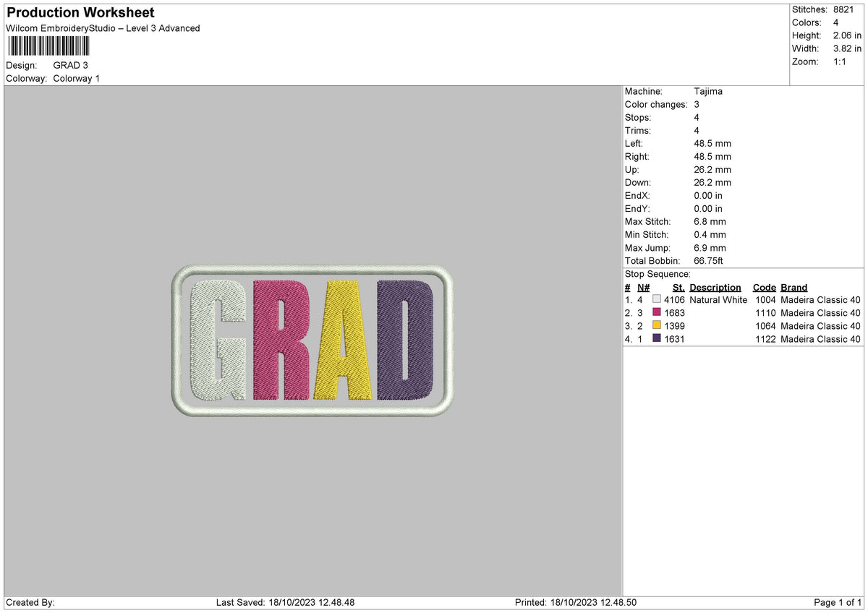Image resolution: width=868 pixels, height=613 pixels.
Task: Click the stitch count 1631
Action: 674,338
